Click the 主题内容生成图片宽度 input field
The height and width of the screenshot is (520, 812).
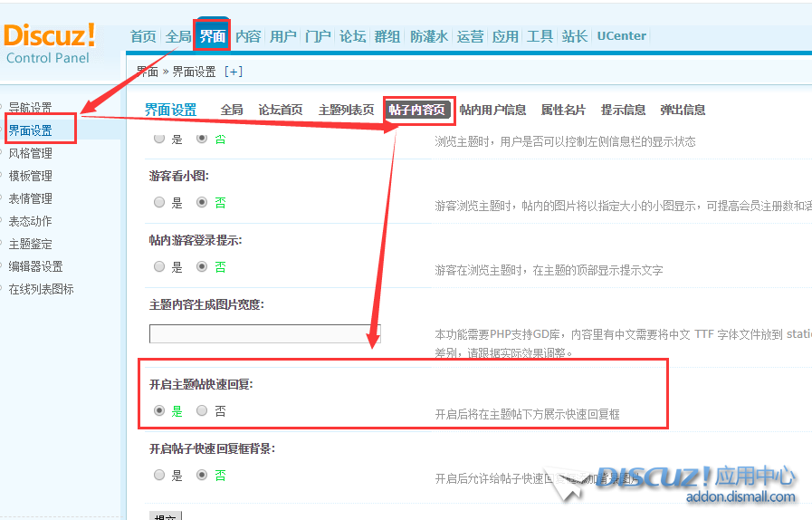point(264,333)
